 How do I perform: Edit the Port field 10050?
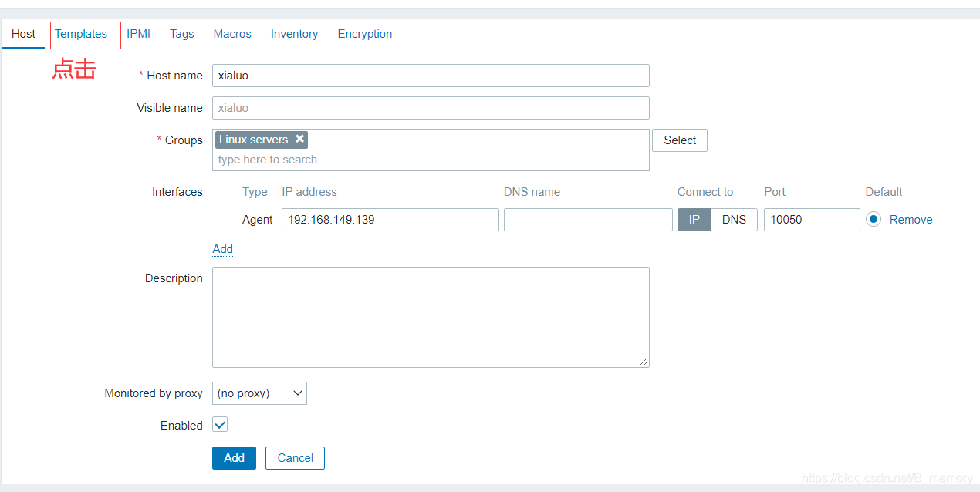coord(812,220)
